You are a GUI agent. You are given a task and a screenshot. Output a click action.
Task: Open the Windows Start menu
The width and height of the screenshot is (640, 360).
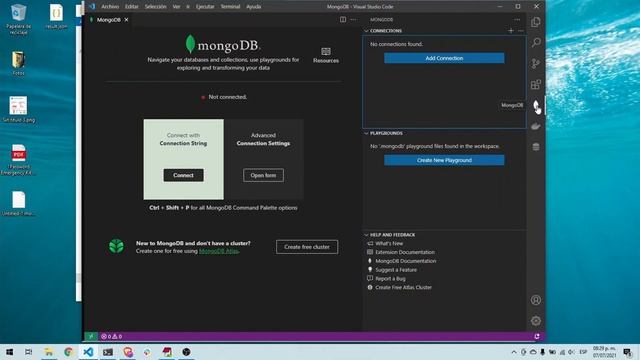point(9,352)
